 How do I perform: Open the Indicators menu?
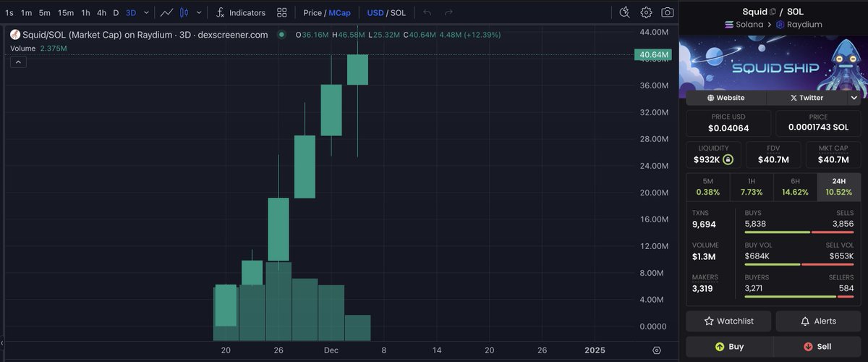pyautogui.click(x=240, y=12)
